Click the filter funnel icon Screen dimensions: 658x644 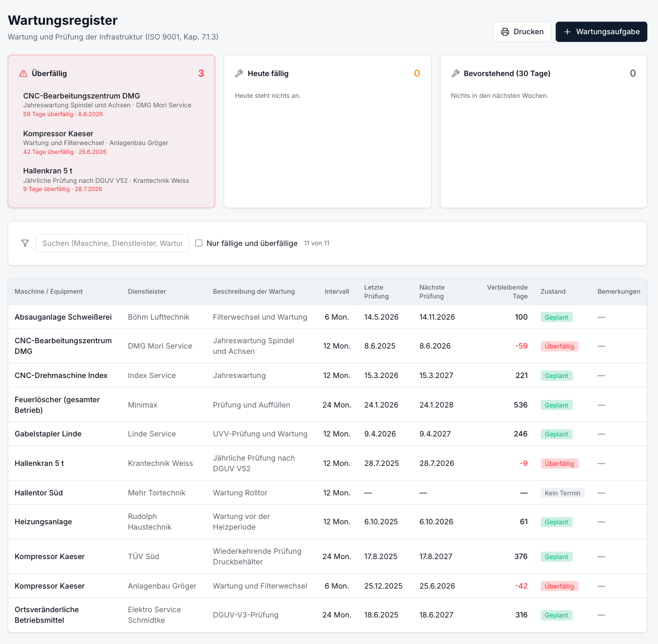pos(25,243)
